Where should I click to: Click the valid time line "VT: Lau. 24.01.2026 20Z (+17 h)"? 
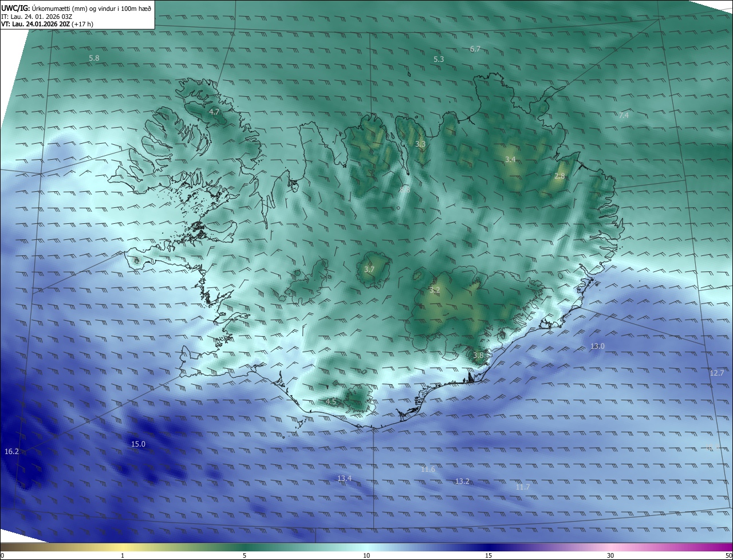48,23
